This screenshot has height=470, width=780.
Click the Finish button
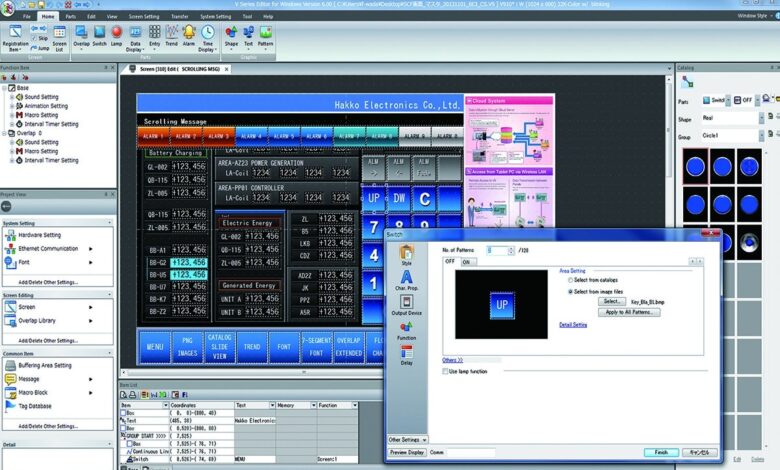661,452
